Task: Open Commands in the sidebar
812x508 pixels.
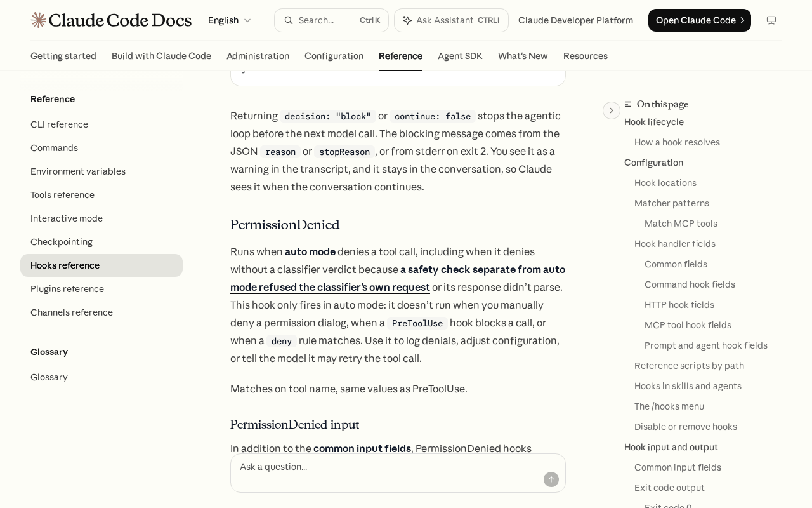Action: (101, 148)
